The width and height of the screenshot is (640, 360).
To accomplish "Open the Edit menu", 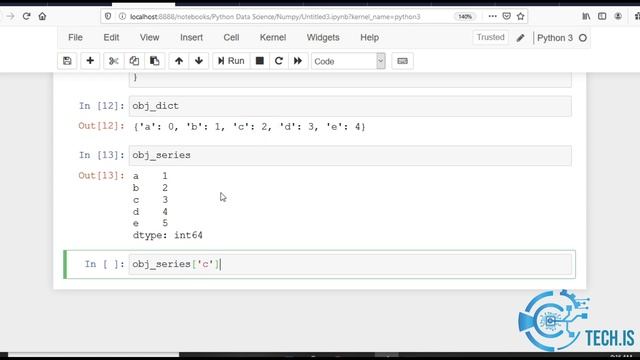I will tap(111, 38).
